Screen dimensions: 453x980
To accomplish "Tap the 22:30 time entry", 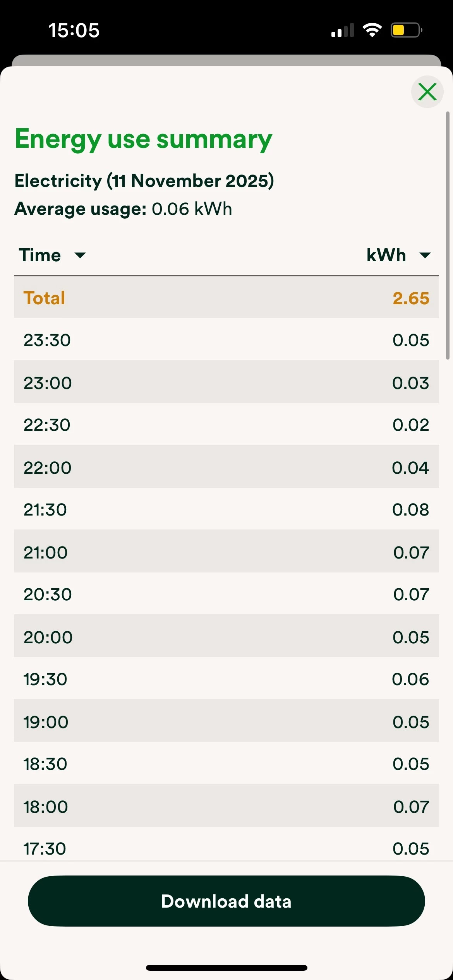I will (x=47, y=425).
